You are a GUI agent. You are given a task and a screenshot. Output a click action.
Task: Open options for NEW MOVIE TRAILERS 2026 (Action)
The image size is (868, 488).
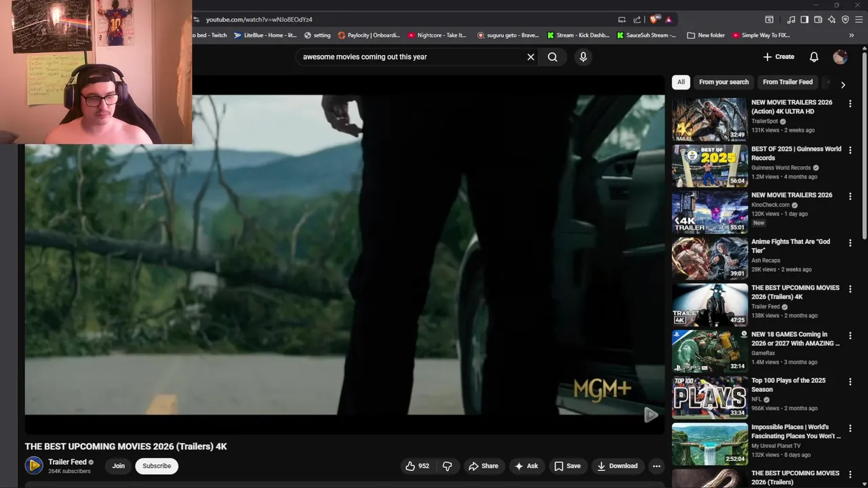click(850, 104)
